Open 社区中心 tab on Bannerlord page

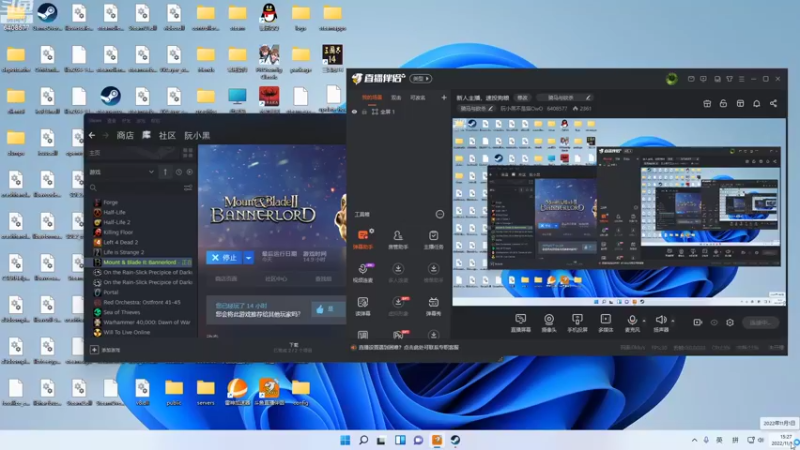coord(276,279)
